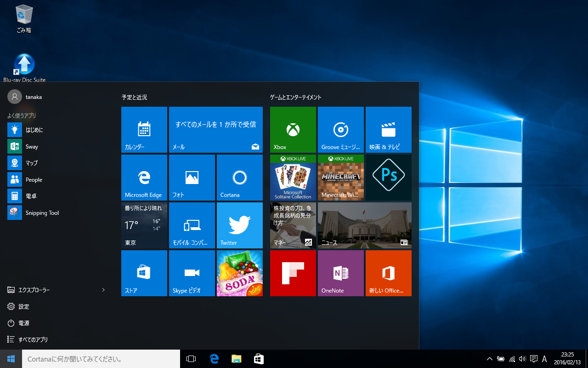This screenshot has height=368, width=588.
Task: Open the ストア store tile
Action: (x=144, y=273)
